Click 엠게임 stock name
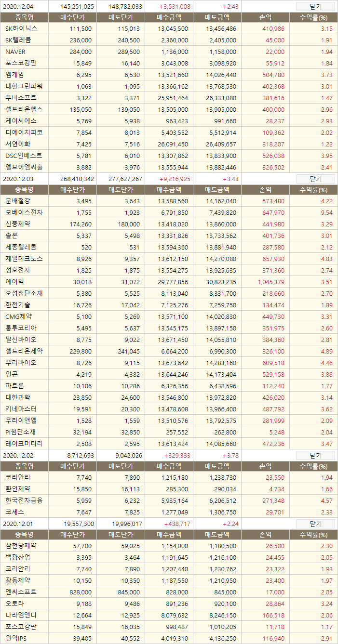The image size is (338, 644). [14, 75]
